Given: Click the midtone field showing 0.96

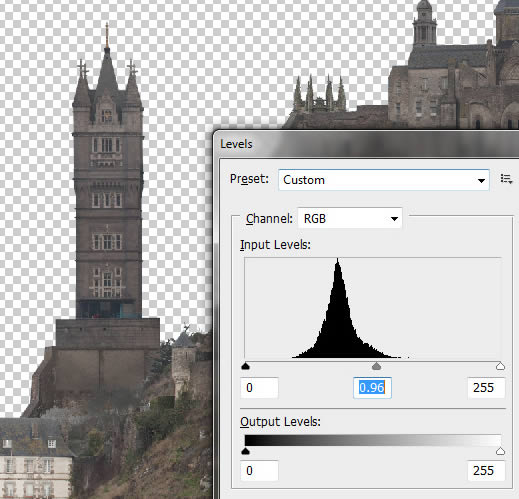Looking at the screenshot, I should pyautogui.click(x=372, y=388).
